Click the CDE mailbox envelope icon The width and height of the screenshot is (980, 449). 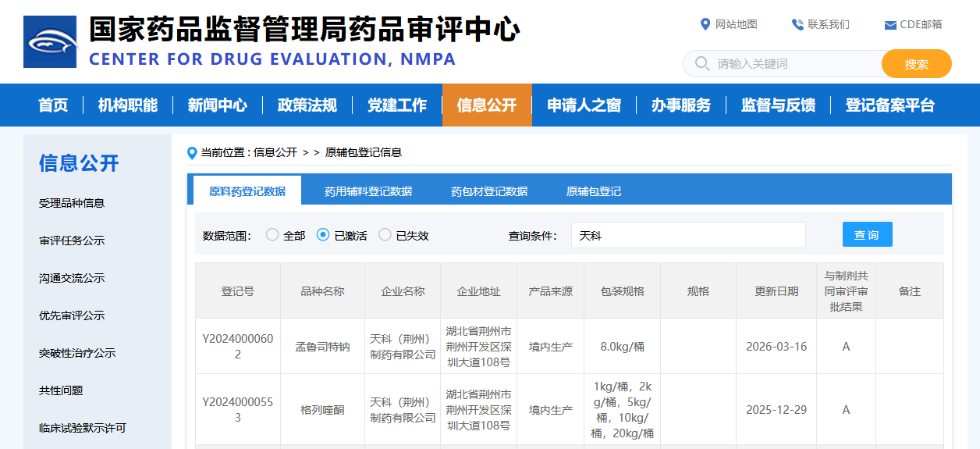pyautogui.click(x=889, y=25)
